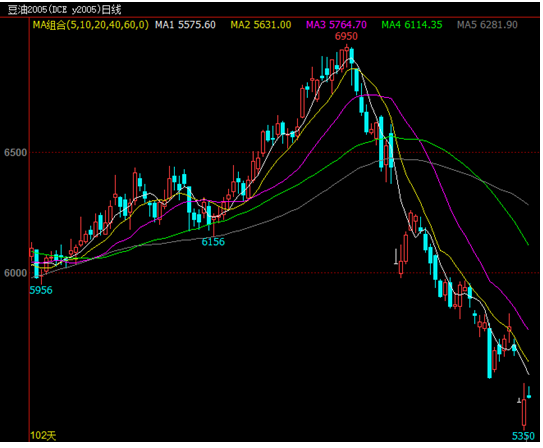
Task: Click the 5350 lowest price label
Action: [x=523, y=436]
